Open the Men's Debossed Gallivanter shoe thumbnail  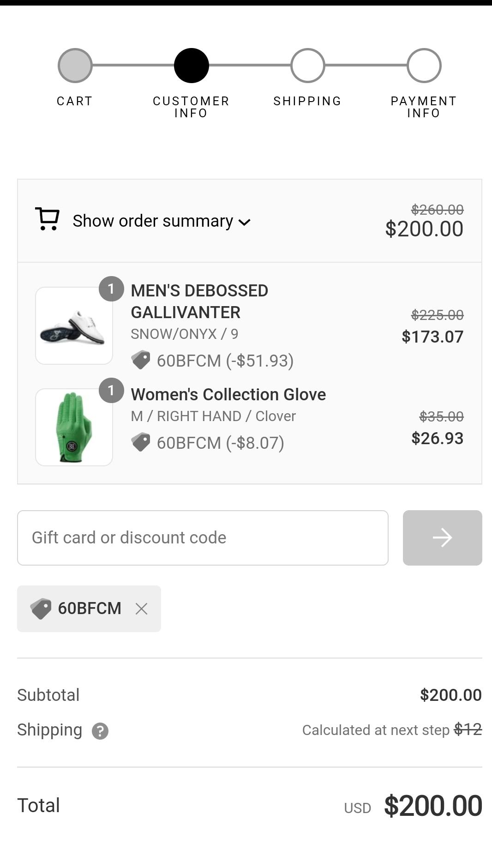tap(74, 326)
